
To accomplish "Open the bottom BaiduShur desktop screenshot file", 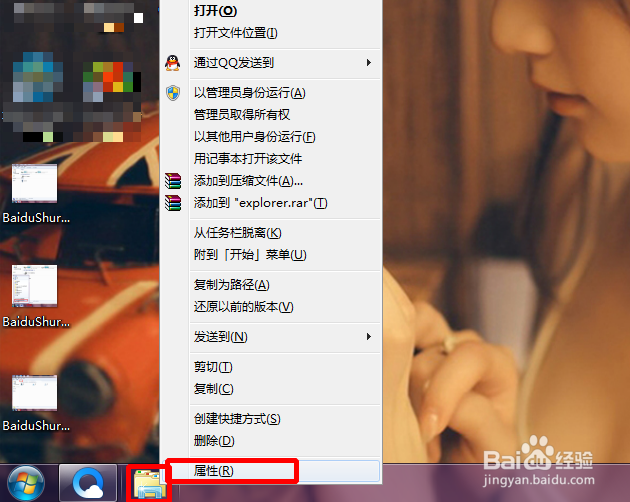I will (x=35, y=403).
